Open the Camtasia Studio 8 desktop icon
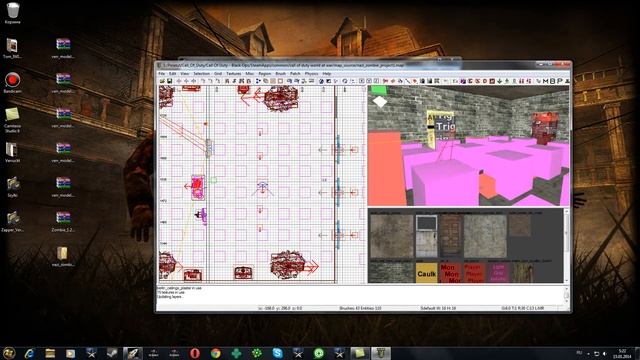 [x=13, y=119]
